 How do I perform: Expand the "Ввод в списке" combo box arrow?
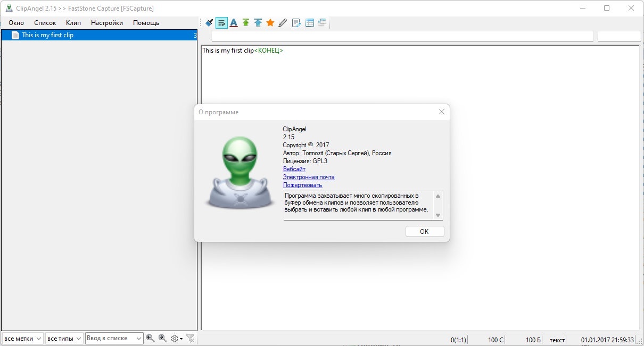tap(139, 339)
